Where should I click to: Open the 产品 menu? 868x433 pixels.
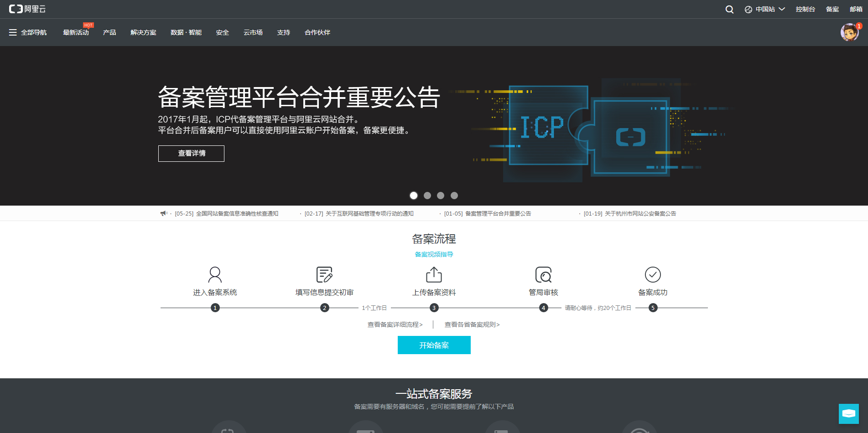point(109,32)
